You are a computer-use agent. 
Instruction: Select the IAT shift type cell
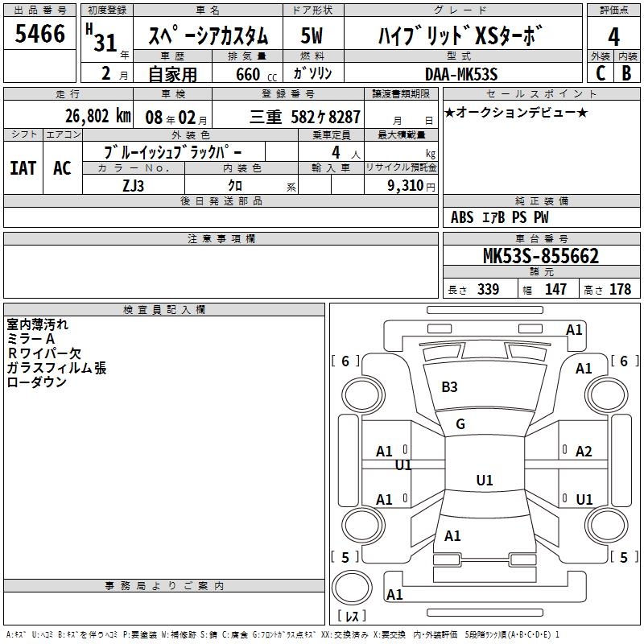point(23,167)
